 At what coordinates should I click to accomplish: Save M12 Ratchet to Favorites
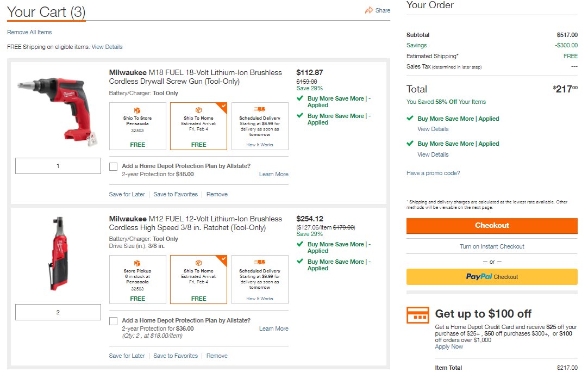click(176, 356)
